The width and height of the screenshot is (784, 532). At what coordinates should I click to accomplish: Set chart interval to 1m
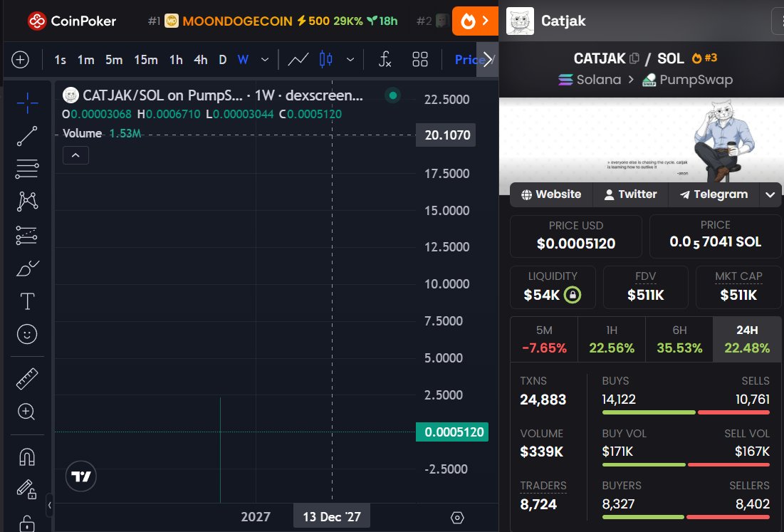(86, 60)
